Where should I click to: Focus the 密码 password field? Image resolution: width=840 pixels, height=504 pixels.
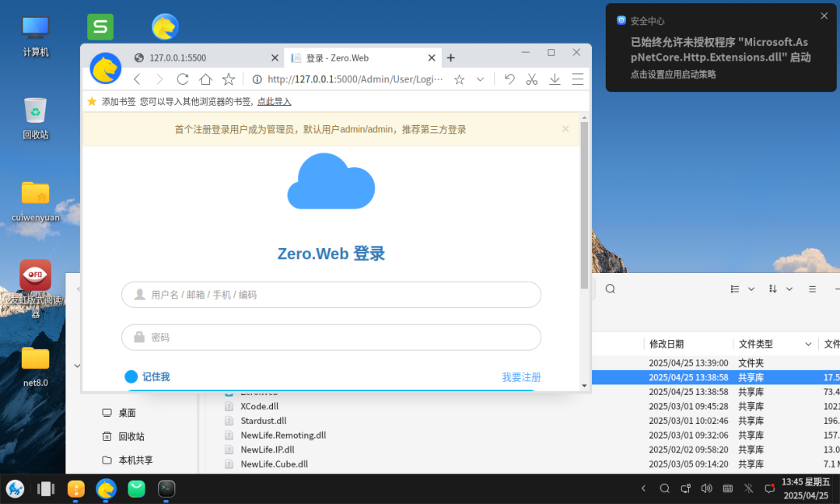coord(331,338)
